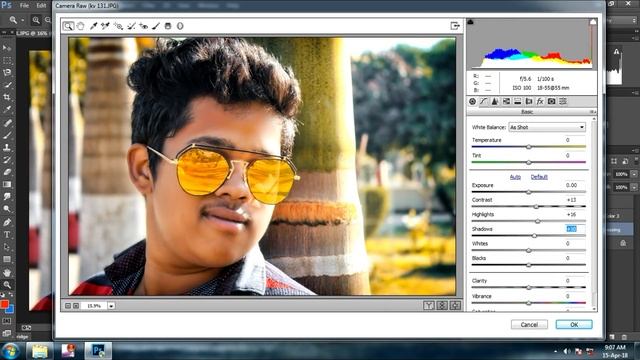Click the swap before/after settings button
640x360 pixels.
tap(442, 305)
